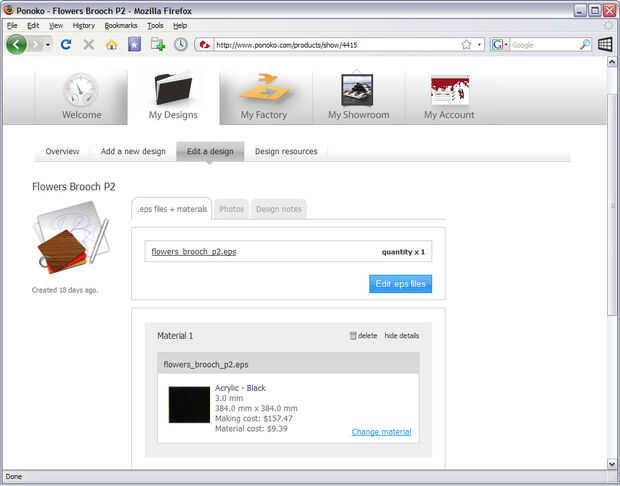Click the search magnifier icon

click(585, 45)
